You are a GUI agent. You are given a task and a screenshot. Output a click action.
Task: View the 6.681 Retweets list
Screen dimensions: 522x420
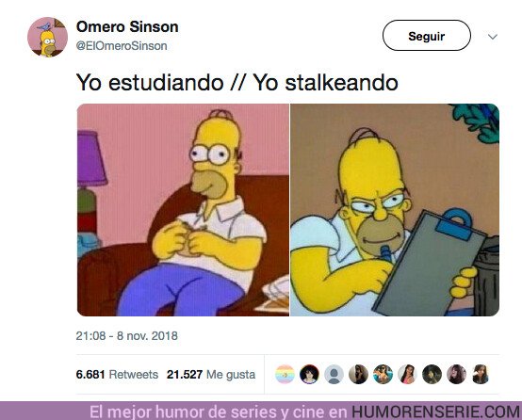click(117, 375)
